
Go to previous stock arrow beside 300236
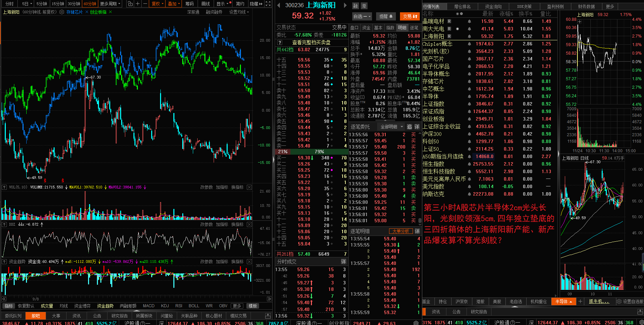pos(278,5)
